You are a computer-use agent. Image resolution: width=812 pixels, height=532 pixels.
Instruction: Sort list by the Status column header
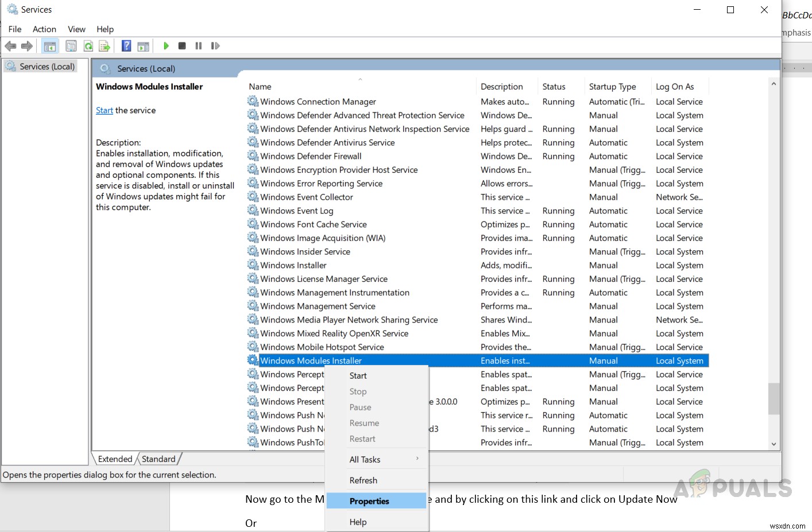point(554,87)
